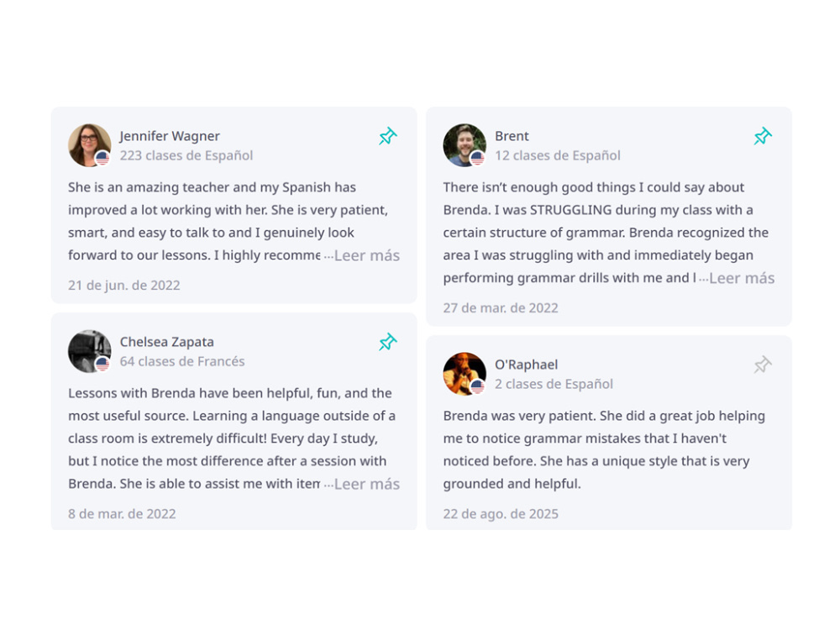Open Brent's profile picture
The height and width of the screenshot is (630, 840).
pos(465,145)
